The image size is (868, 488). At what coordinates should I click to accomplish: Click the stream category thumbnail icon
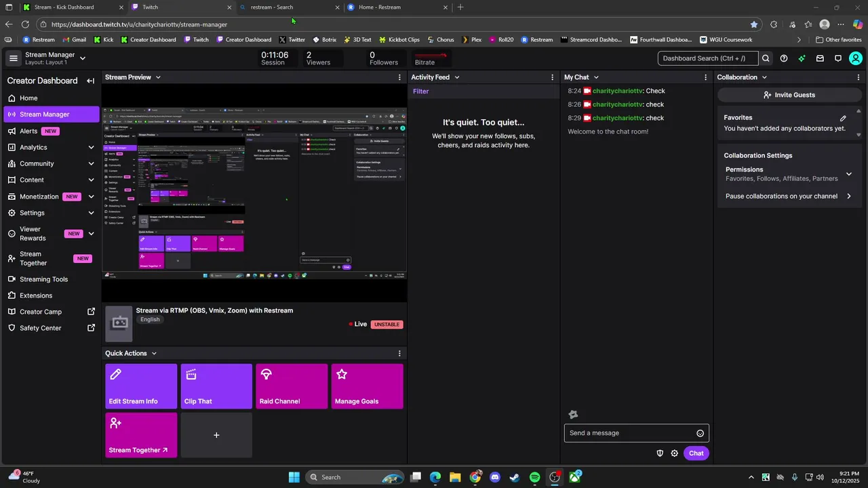pos(119,323)
